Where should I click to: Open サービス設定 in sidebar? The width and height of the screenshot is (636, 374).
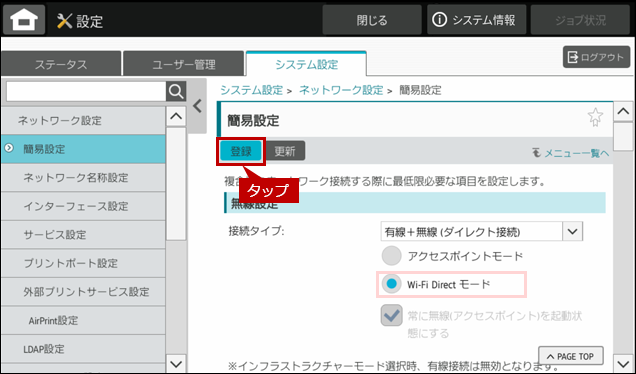83,234
